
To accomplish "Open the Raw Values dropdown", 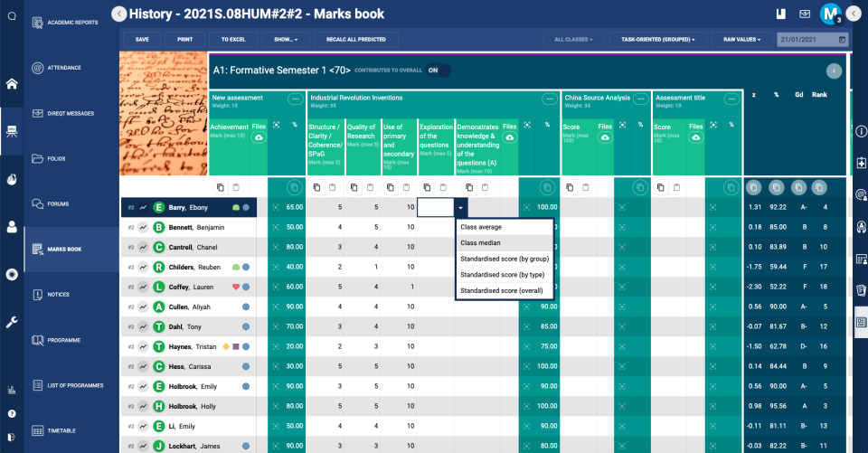I will (x=741, y=39).
